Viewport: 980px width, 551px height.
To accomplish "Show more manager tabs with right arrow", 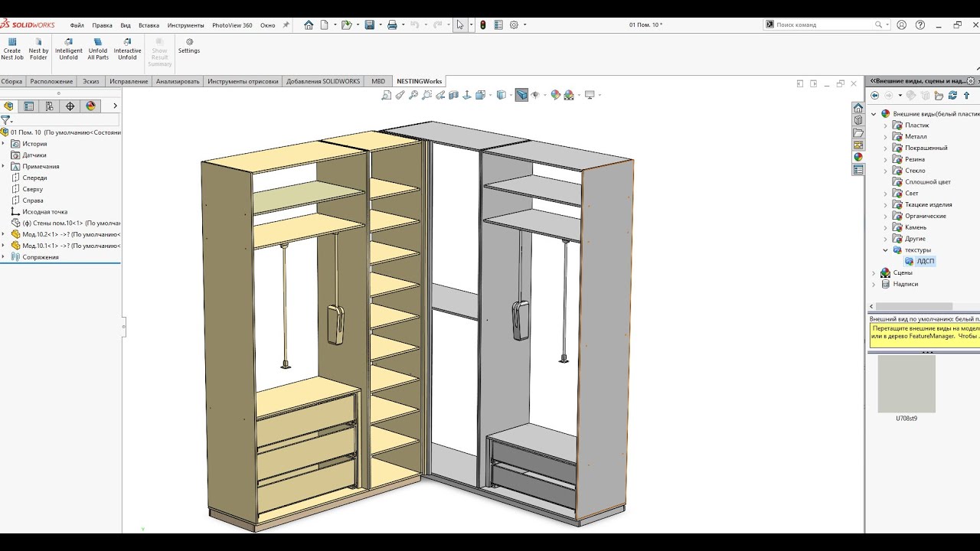I will (115, 106).
